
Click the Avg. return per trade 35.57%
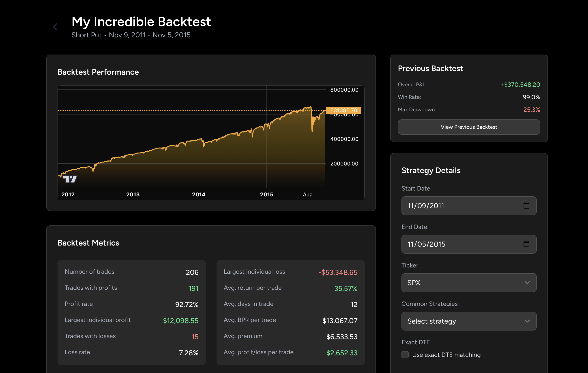pos(346,288)
